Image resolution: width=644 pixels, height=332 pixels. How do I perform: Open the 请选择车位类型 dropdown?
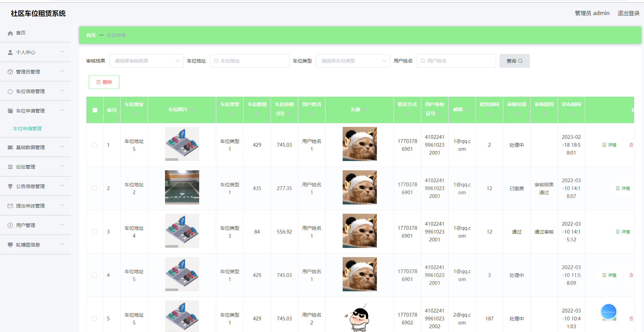[353, 61]
